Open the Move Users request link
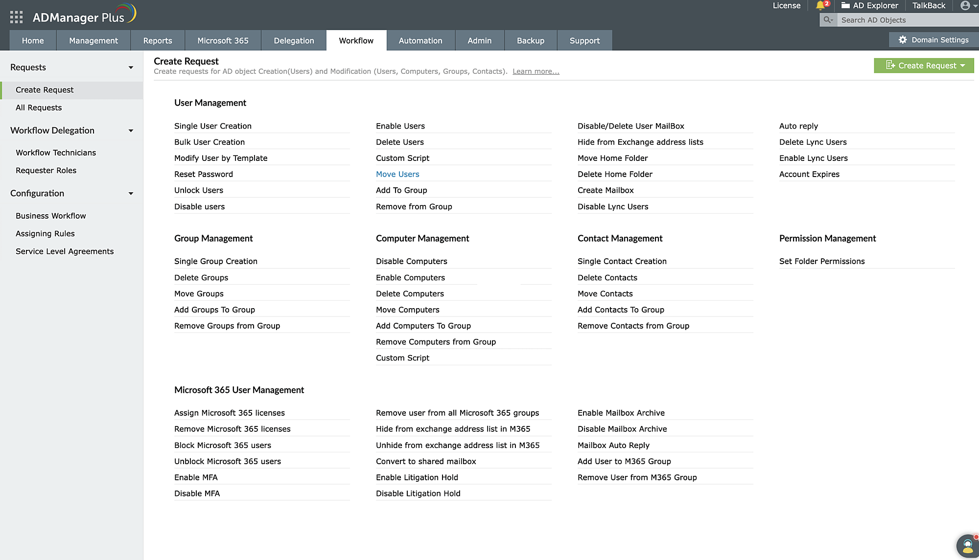The height and width of the screenshot is (560, 979). (397, 174)
